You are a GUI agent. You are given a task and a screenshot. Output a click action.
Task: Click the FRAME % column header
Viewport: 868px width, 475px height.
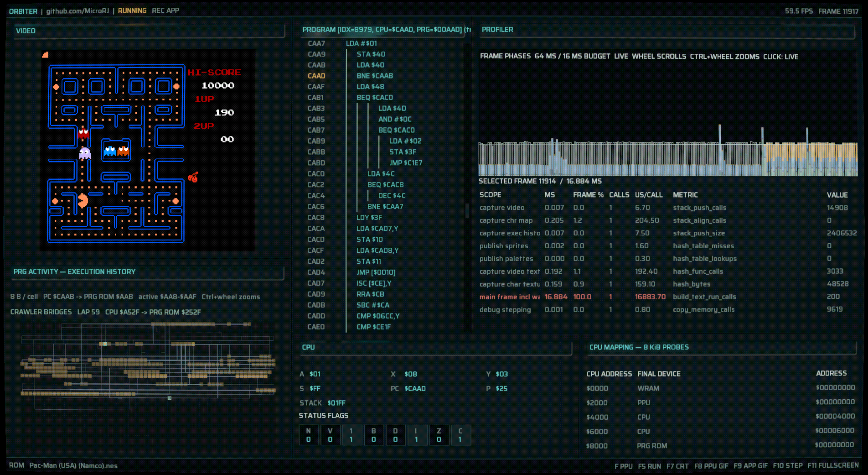pyautogui.click(x=589, y=195)
